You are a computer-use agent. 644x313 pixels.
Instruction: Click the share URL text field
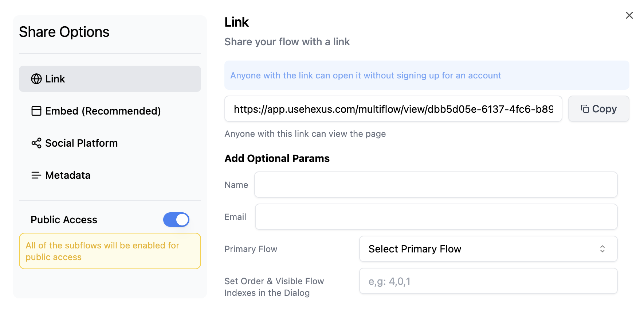coord(393,109)
